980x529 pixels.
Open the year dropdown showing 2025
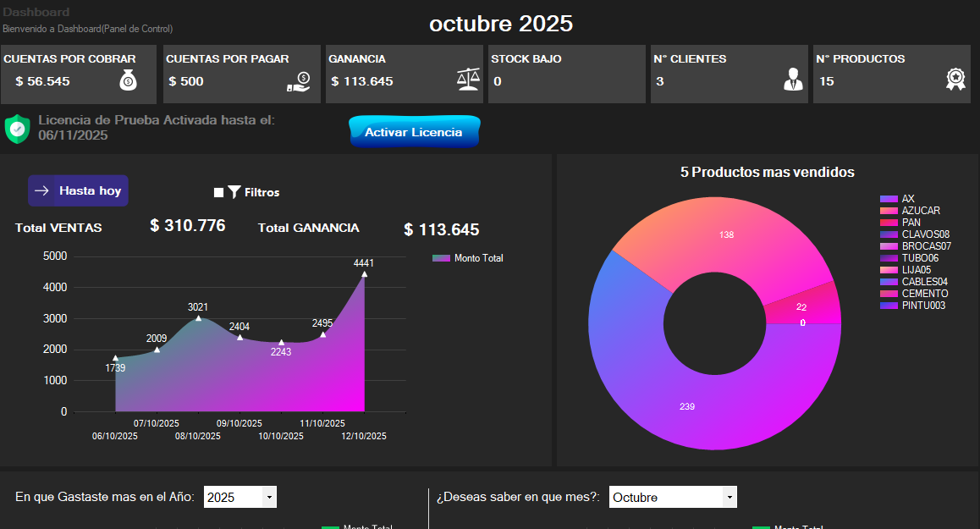[239, 497]
